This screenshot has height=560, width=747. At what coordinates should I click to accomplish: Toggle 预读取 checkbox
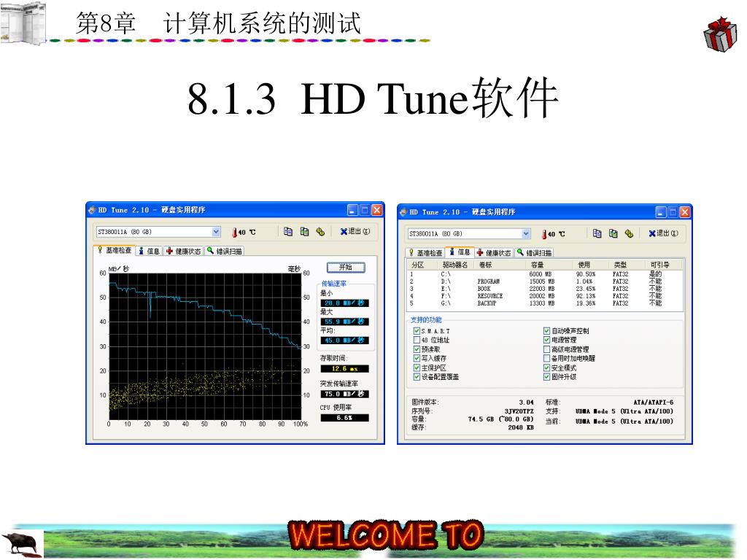pyautogui.click(x=417, y=349)
